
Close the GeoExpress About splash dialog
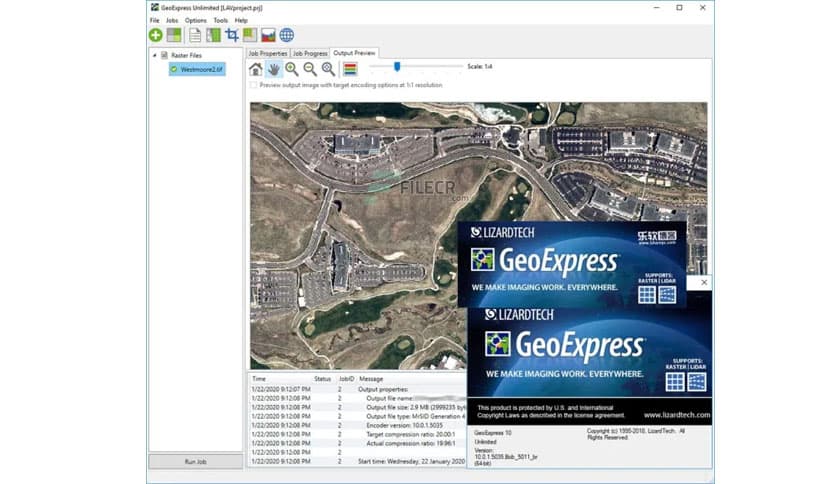704,283
